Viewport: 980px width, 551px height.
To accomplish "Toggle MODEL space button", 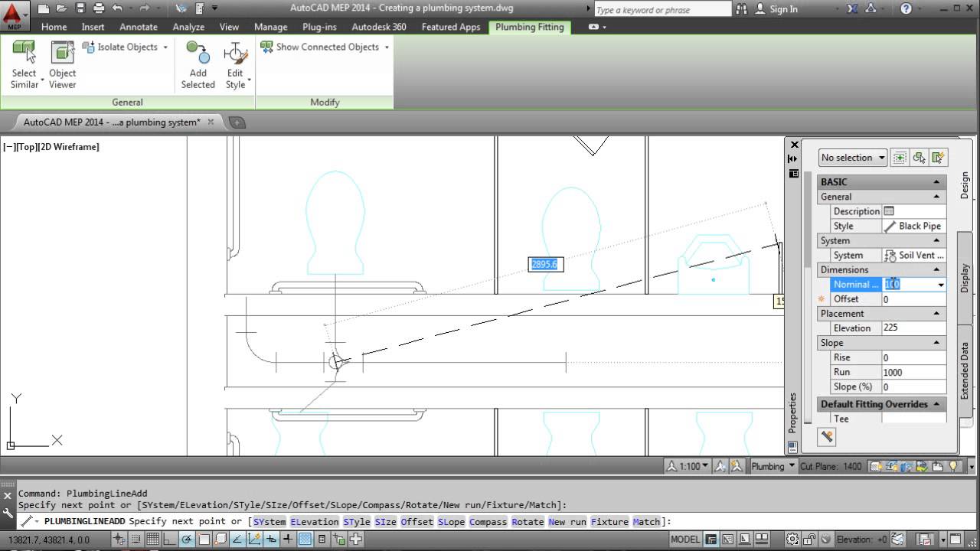I will 684,540.
